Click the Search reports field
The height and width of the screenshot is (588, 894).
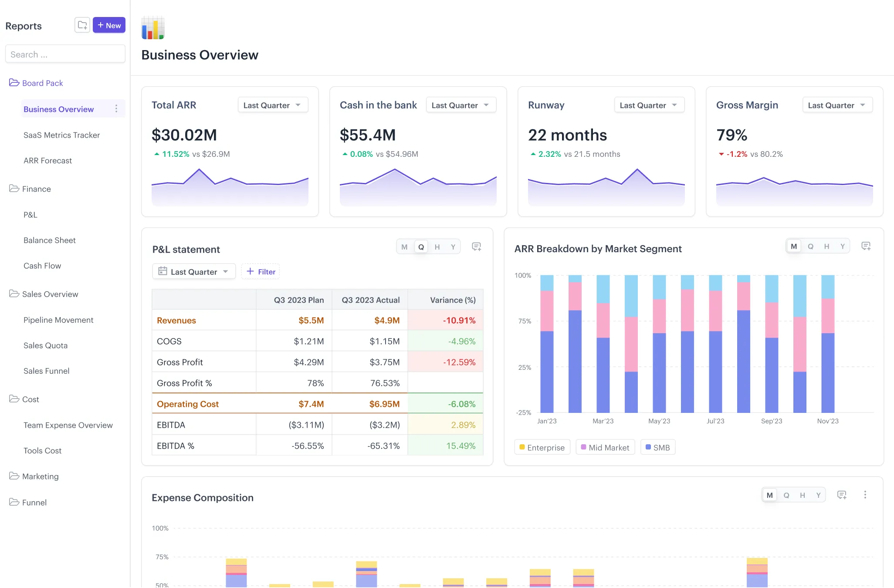tap(65, 54)
